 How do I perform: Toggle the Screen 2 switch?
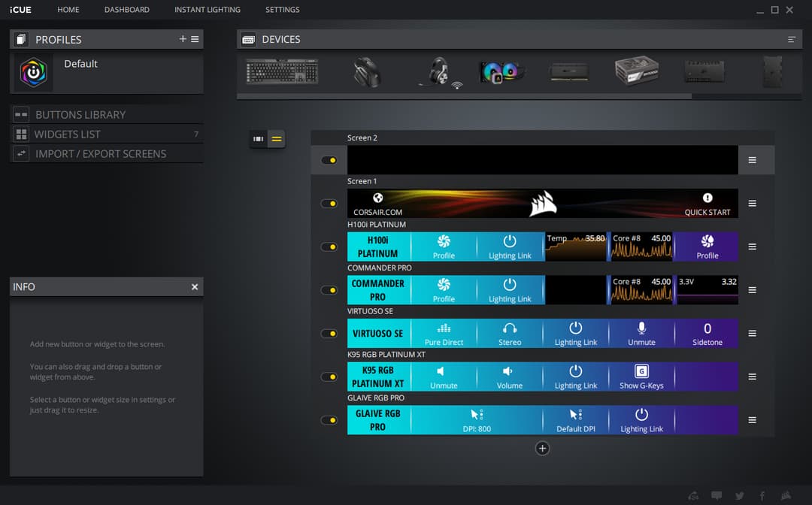coord(329,160)
